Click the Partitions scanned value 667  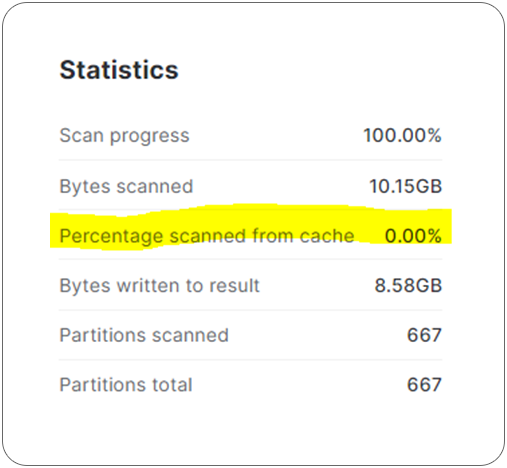point(424,335)
